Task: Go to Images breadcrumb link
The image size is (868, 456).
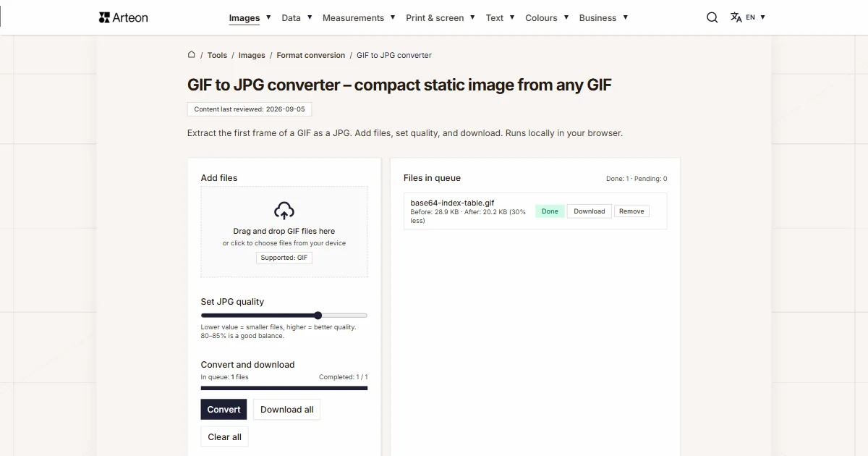Action: [252, 55]
